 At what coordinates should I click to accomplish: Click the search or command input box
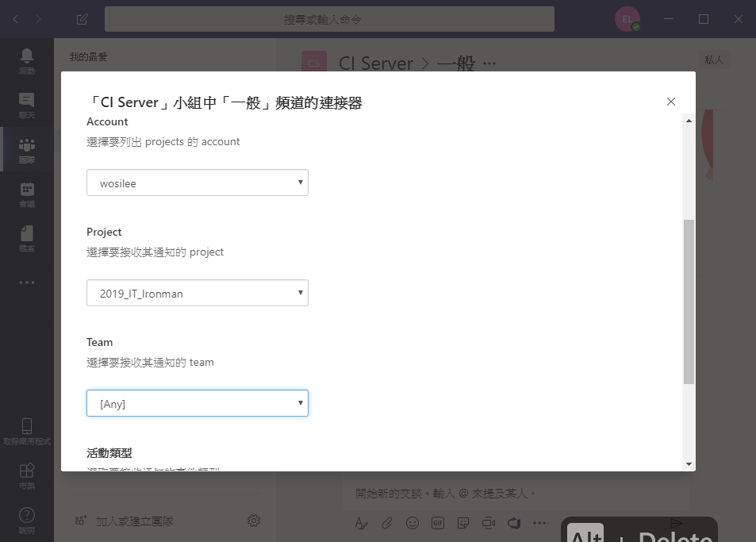click(329, 19)
